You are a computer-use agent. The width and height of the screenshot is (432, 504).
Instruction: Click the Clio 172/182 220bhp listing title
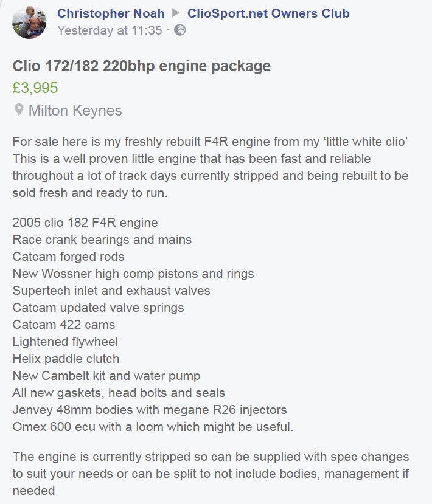[x=141, y=66]
